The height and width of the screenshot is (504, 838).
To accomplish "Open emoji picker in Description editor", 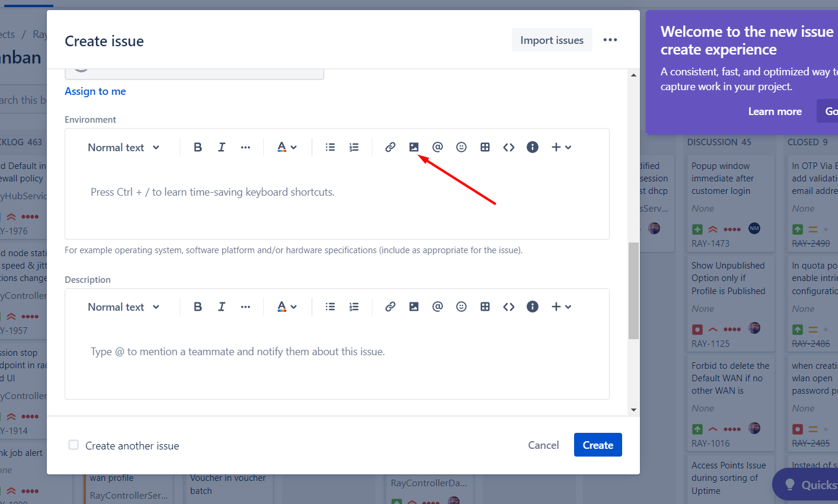I will 461,307.
